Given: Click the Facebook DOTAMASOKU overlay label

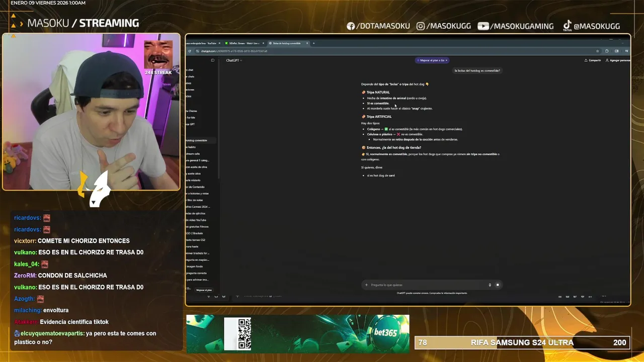Looking at the screenshot, I should click(378, 26).
